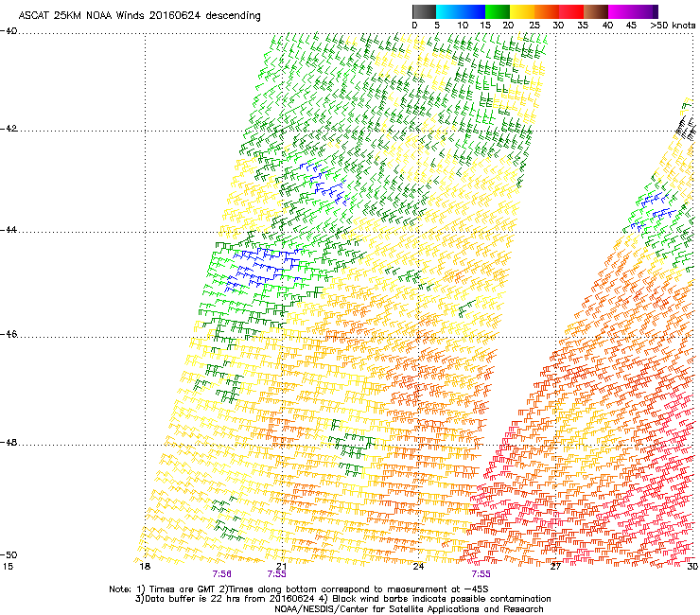This screenshot has height=615, width=700.
Task: Choose the red 30-35 knots legend segment
Action: pos(571,11)
